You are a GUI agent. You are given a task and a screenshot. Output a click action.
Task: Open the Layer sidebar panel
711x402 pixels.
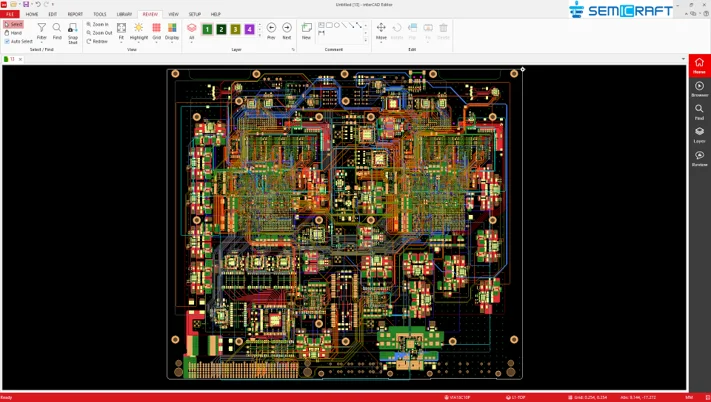click(x=699, y=134)
